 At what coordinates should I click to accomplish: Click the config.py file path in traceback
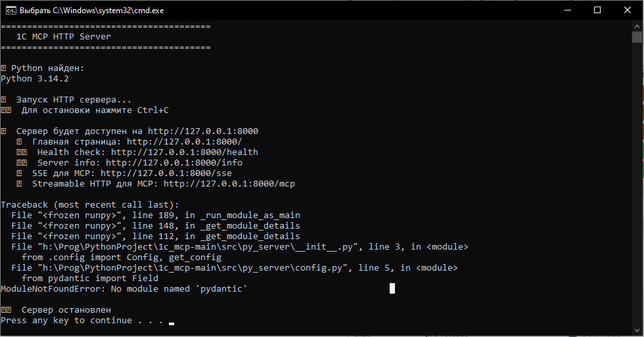[195, 268]
